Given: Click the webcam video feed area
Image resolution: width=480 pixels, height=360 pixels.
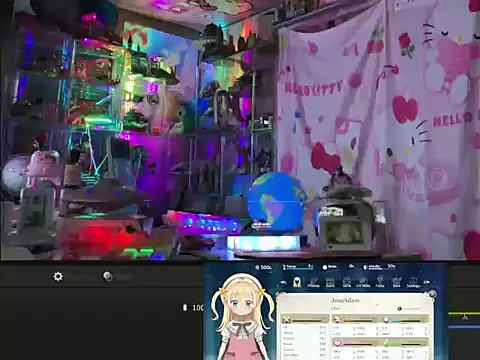Looking at the screenshot, I should 240,130.
